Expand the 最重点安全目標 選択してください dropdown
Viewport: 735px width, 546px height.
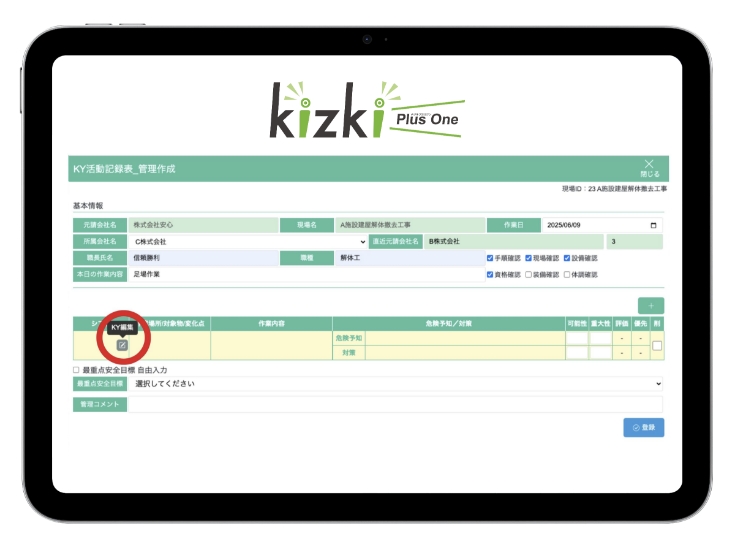[396, 383]
